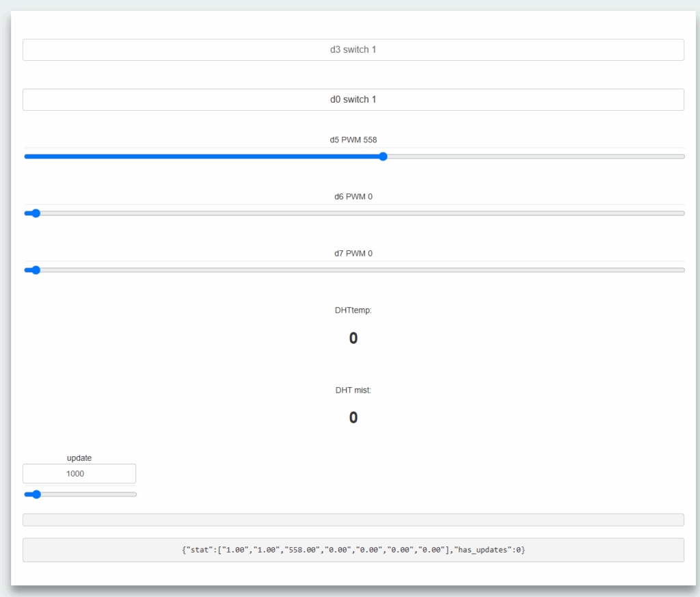Toggle the d0 switch 1 button
700x597 pixels.
click(353, 100)
